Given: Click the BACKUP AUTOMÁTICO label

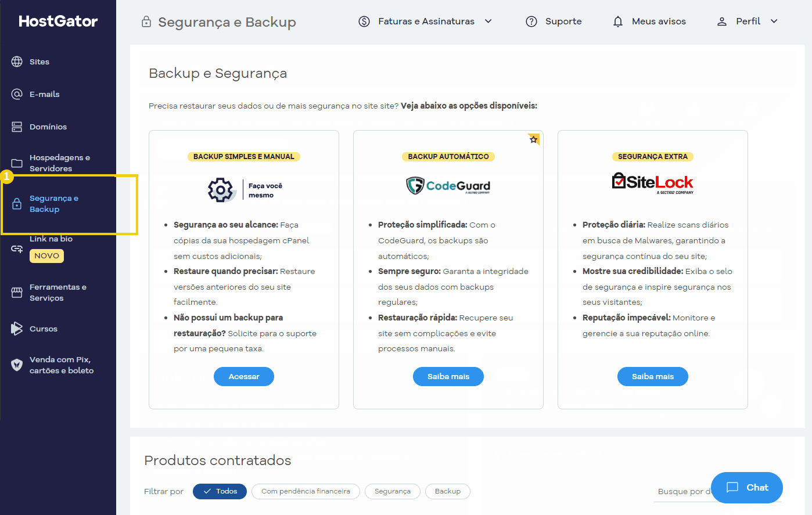Looking at the screenshot, I should [x=448, y=157].
